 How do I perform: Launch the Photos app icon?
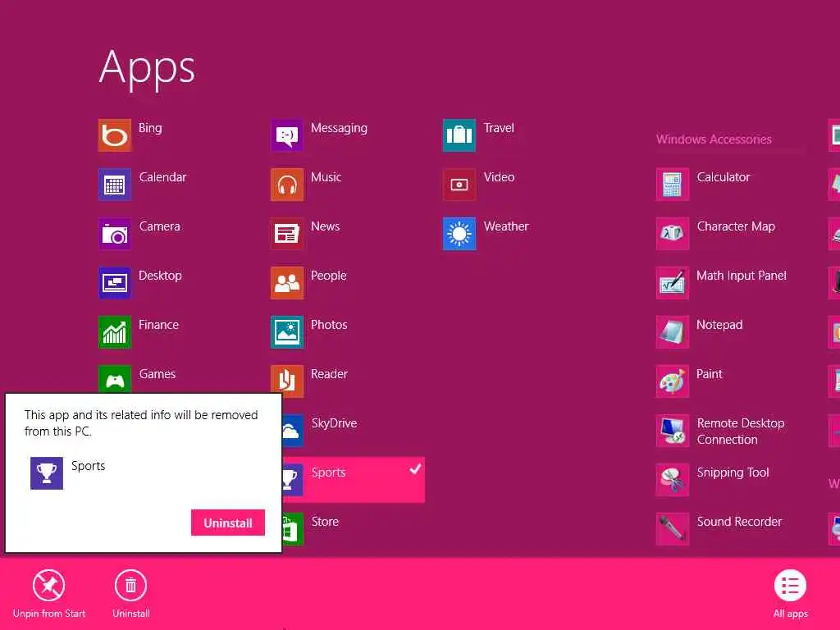287,332
